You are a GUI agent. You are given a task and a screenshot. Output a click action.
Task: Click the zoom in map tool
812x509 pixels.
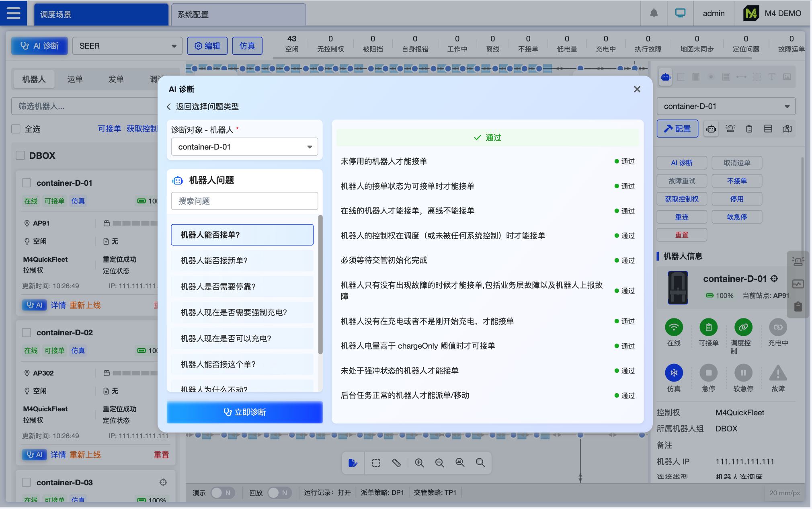tap(419, 463)
